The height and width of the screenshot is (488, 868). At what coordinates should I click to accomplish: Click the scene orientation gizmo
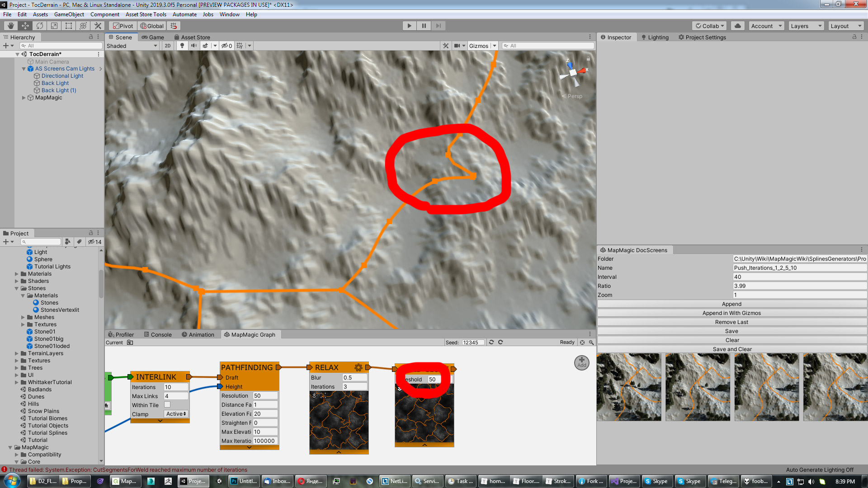point(573,72)
